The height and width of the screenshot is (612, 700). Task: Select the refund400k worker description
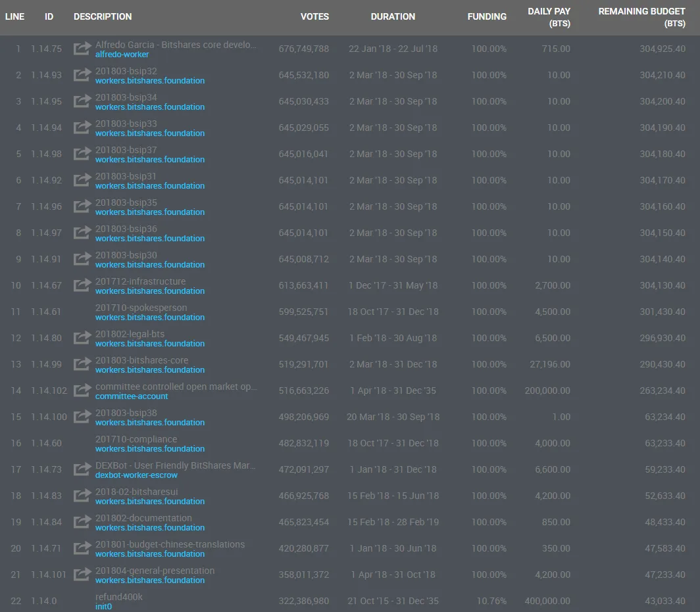point(118,597)
